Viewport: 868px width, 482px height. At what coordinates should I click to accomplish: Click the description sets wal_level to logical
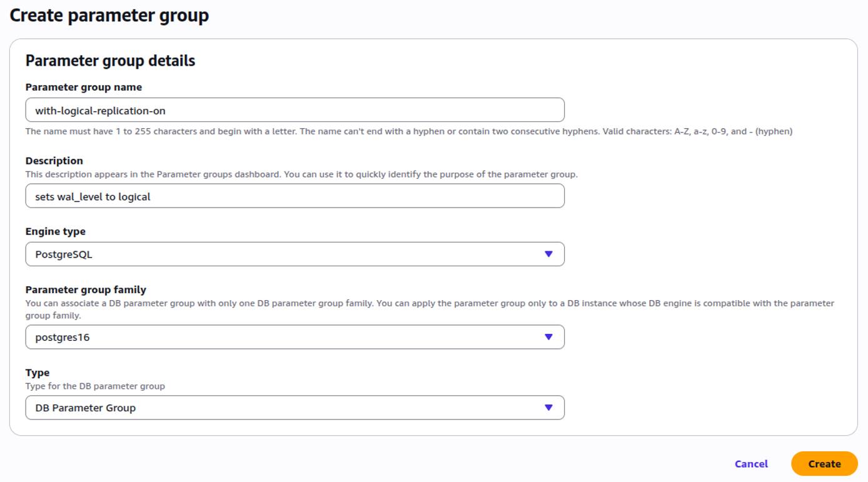[x=294, y=196]
